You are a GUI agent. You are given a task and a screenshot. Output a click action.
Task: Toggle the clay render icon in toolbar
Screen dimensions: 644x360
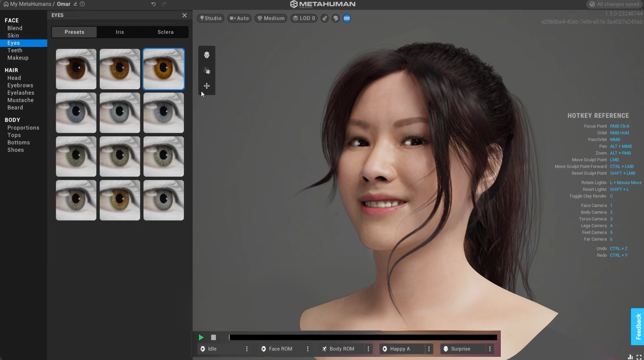(324, 18)
